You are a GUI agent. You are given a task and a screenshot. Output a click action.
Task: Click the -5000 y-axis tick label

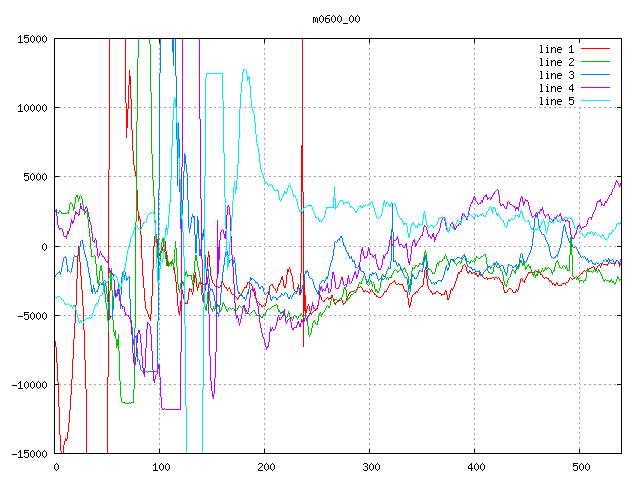point(32,316)
